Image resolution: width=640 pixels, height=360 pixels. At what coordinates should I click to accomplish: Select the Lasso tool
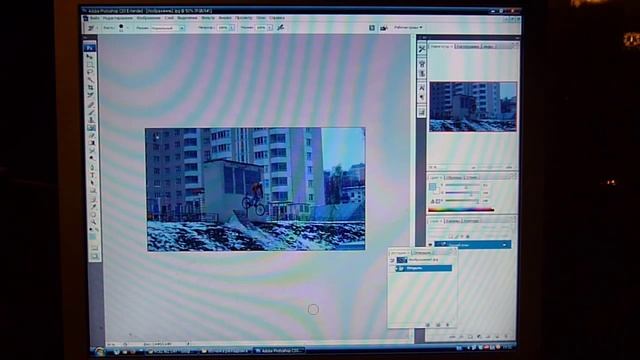click(90, 72)
